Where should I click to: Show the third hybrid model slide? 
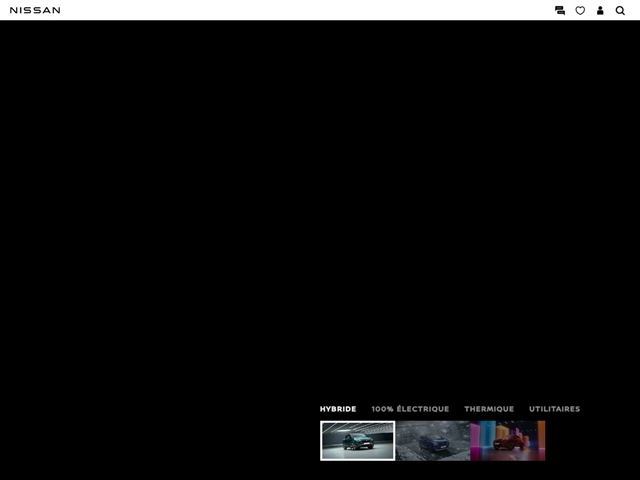pyautogui.click(x=507, y=440)
